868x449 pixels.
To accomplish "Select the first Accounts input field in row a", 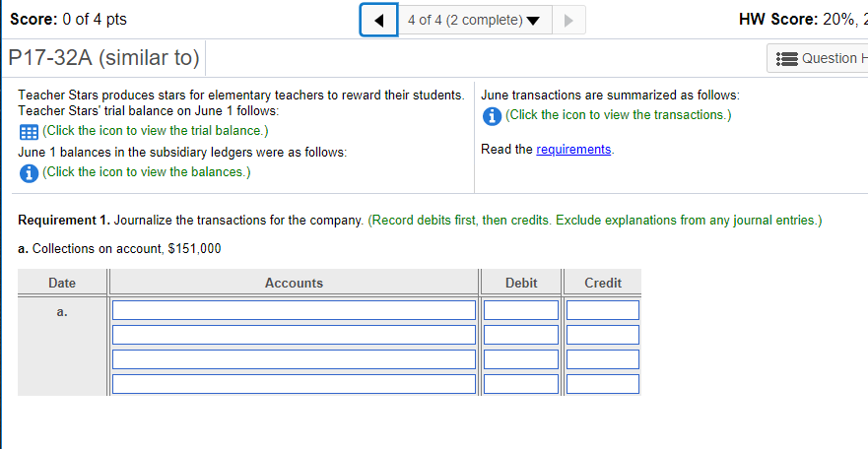I will coord(294,310).
